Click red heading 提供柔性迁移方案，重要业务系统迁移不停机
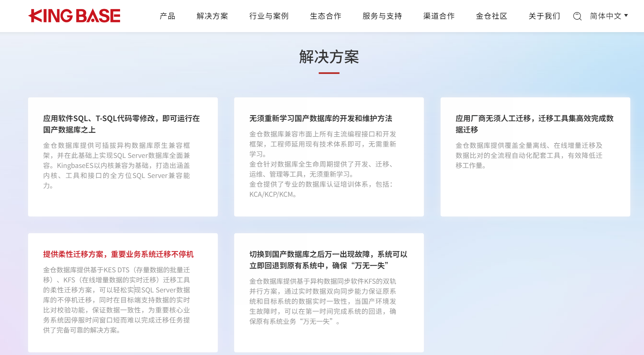The width and height of the screenshot is (644, 355). click(x=118, y=254)
